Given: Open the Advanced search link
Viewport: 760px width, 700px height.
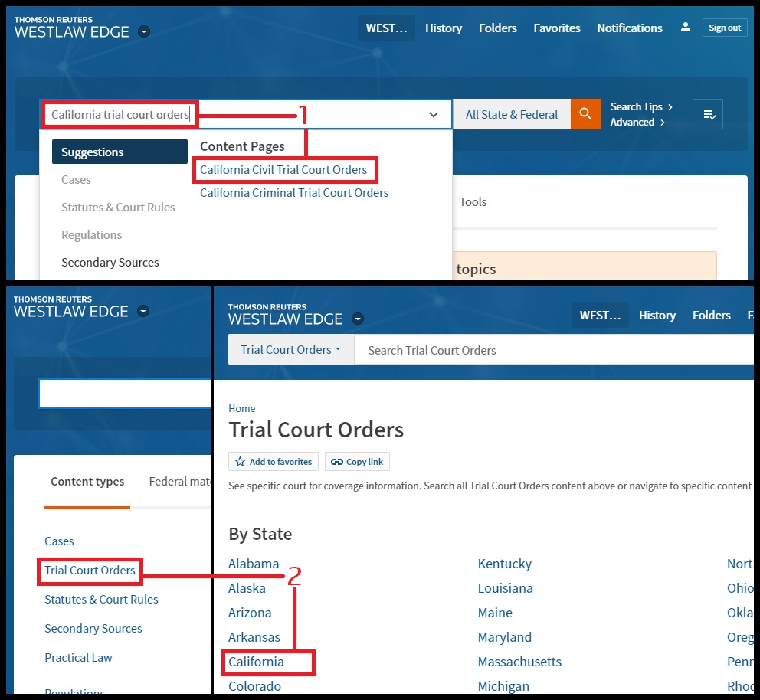Looking at the screenshot, I should point(632,123).
